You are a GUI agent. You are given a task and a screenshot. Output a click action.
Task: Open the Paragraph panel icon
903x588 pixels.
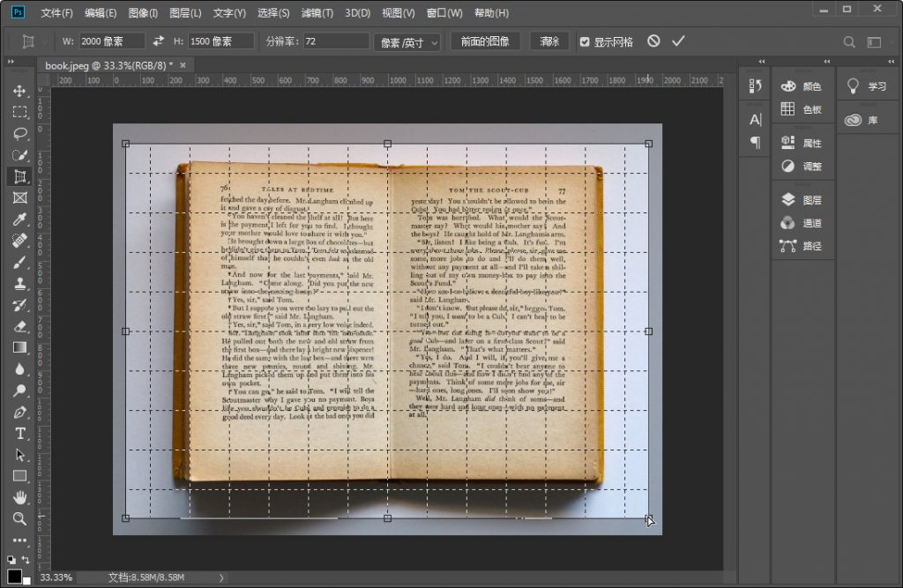point(755,142)
